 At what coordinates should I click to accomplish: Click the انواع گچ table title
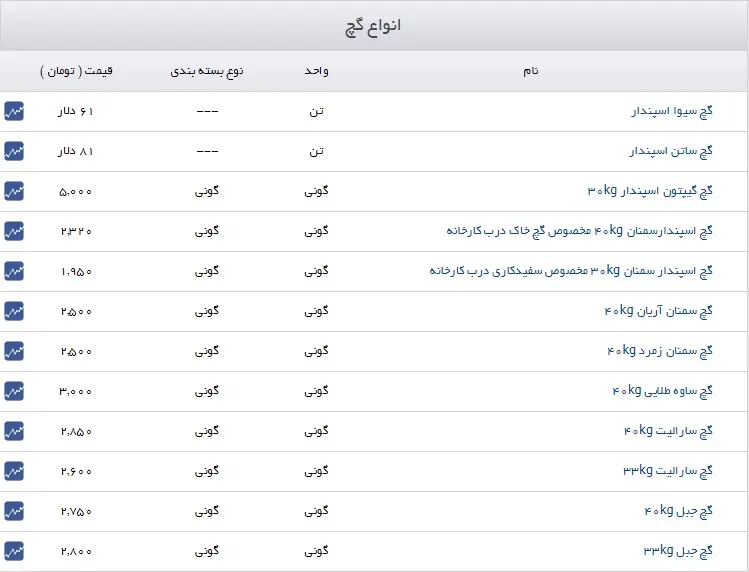coord(373,26)
